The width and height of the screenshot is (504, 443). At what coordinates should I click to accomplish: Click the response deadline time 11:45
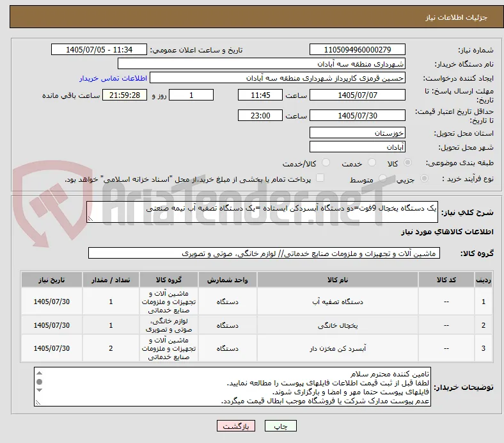[x=260, y=95]
